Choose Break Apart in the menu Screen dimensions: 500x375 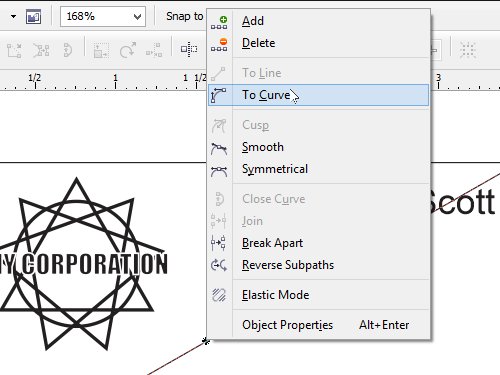click(318, 243)
